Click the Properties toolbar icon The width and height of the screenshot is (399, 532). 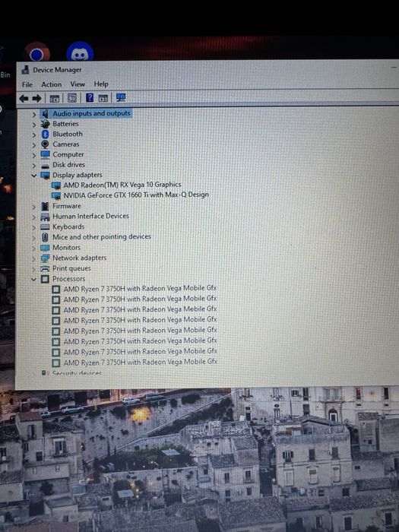pyautogui.click(x=72, y=98)
